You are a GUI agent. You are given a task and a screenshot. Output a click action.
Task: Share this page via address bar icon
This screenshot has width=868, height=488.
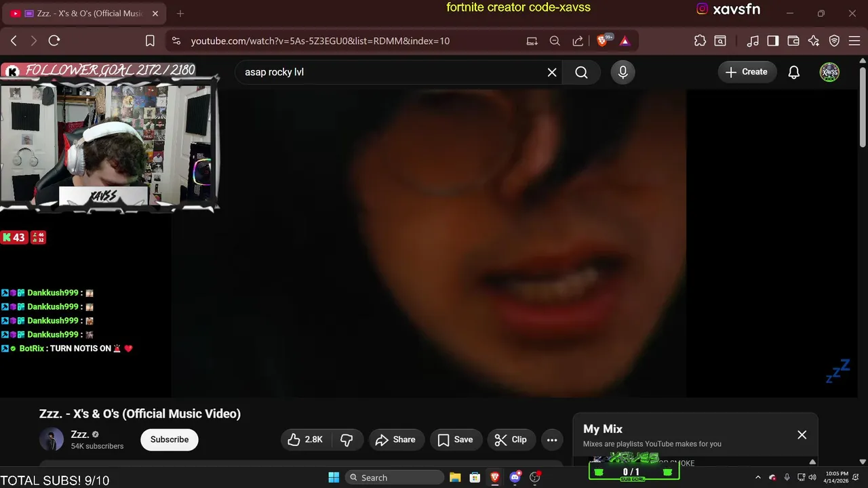[x=578, y=41]
